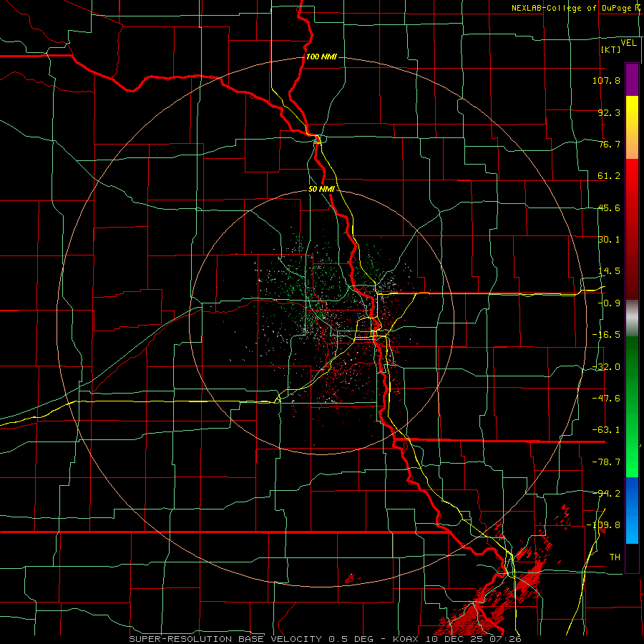Click the bright green color bar segment

(x=632, y=407)
